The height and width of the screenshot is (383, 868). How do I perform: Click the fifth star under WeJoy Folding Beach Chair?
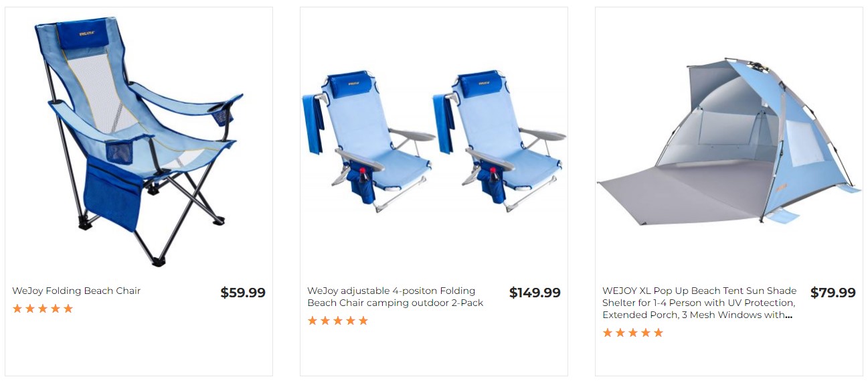point(68,309)
